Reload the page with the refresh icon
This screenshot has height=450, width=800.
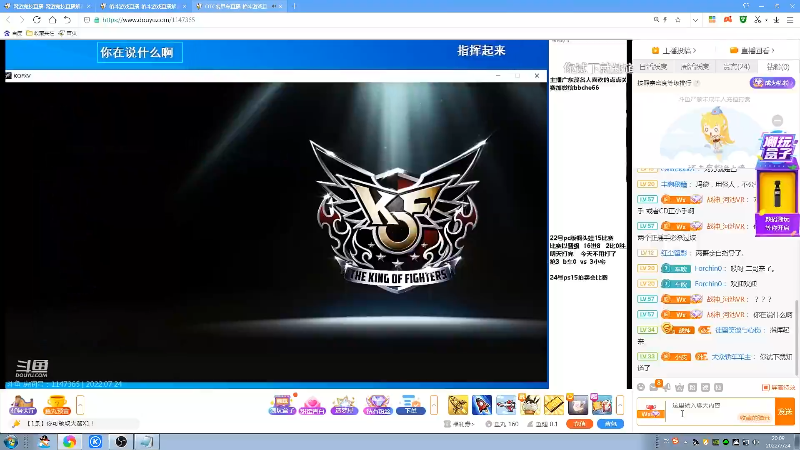click(x=37, y=19)
